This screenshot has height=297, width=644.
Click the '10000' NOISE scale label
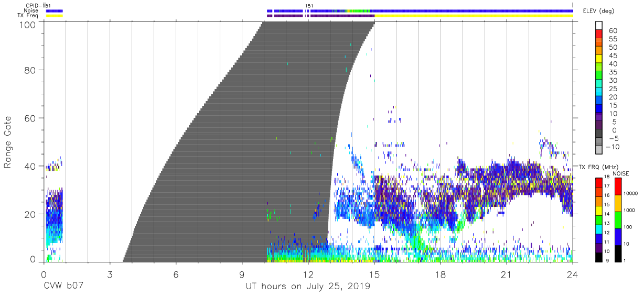tap(630, 194)
